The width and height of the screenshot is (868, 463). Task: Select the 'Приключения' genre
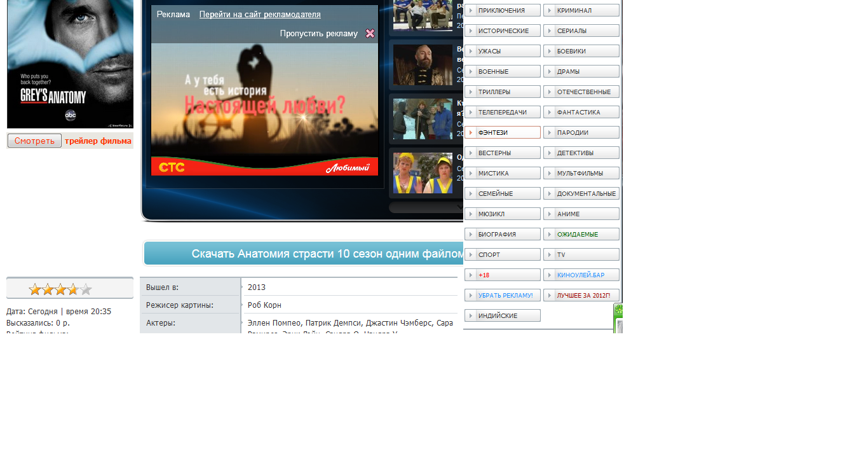[x=503, y=11]
